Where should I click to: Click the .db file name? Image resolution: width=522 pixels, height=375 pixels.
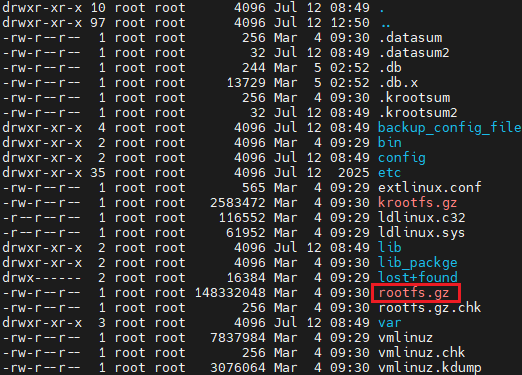tap(390, 68)
